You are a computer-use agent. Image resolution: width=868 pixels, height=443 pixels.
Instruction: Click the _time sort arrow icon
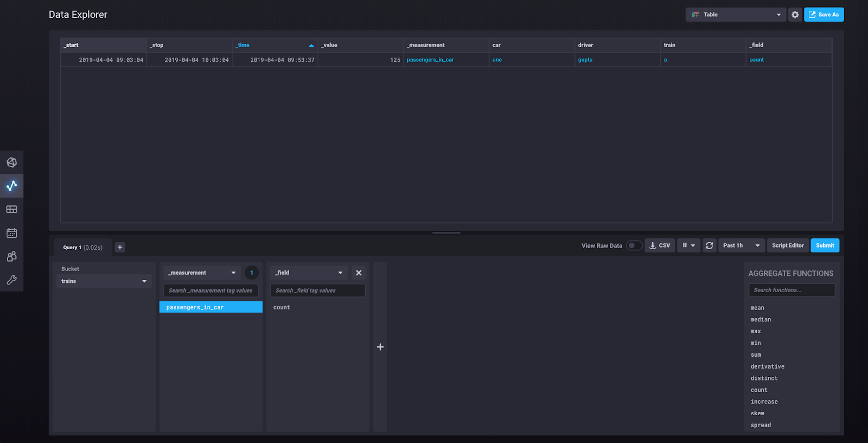(x=311, y=46)
